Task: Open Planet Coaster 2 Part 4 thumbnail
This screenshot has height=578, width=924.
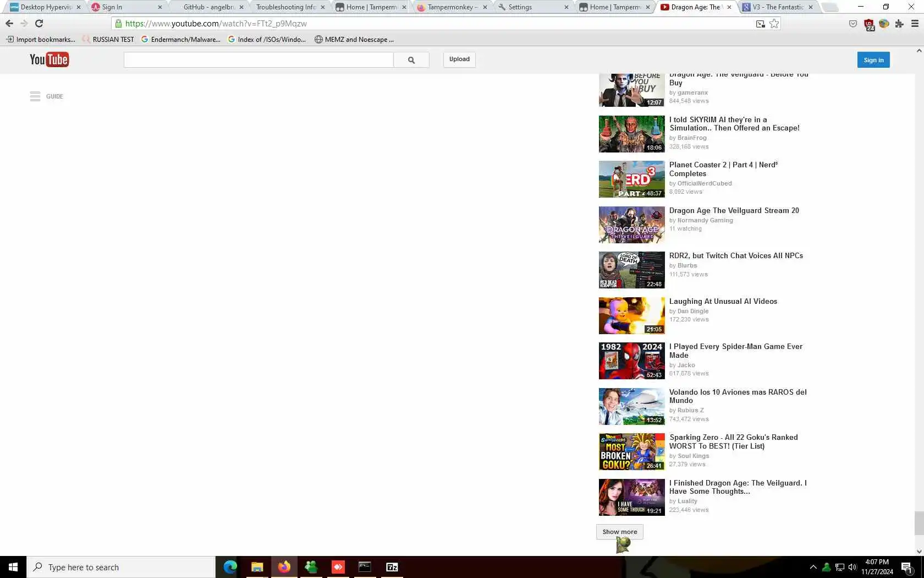Action: (x=631, y=179)
